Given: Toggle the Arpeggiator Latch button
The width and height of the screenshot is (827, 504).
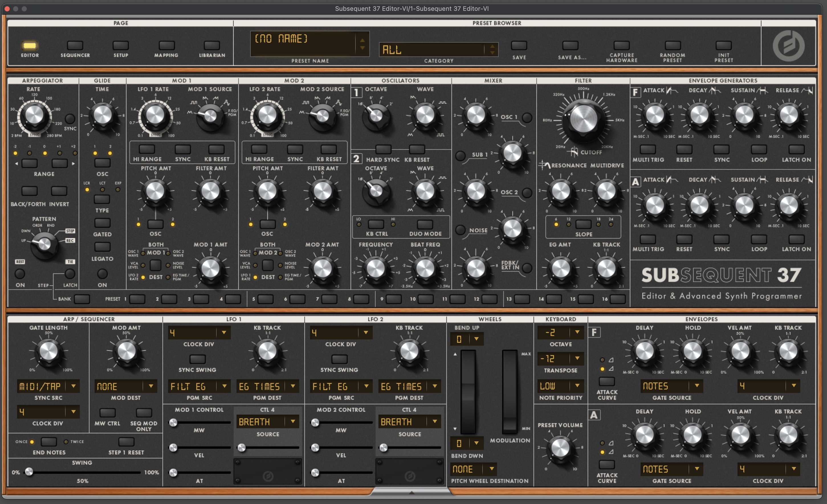Looking at the screenshot, I should 70,274.
